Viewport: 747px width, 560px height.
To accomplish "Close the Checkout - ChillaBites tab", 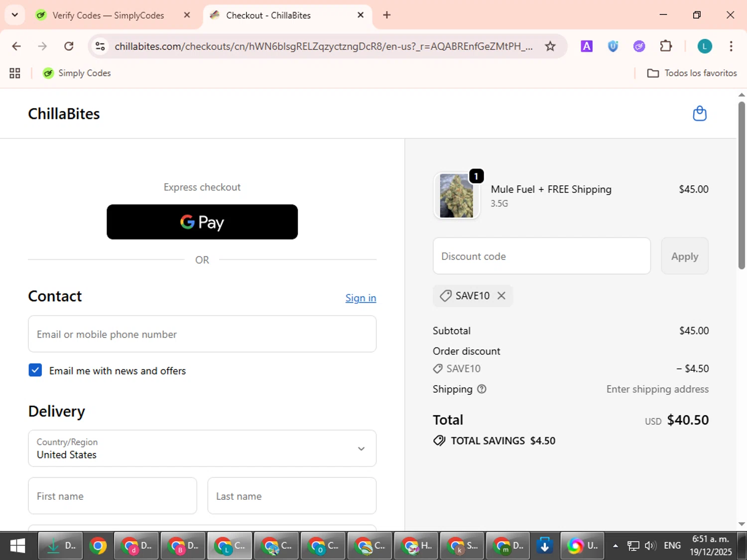I will pyautogui.click(x=361, y=15).
